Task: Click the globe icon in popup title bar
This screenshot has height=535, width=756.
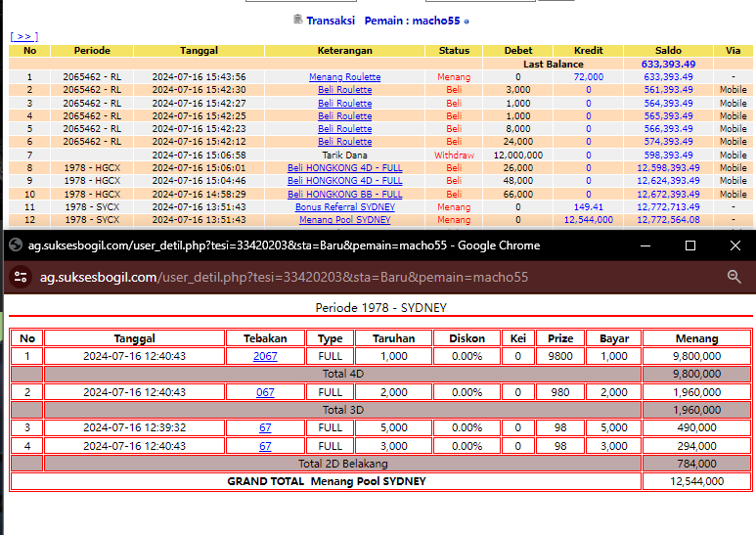Action: pos(16,245)
